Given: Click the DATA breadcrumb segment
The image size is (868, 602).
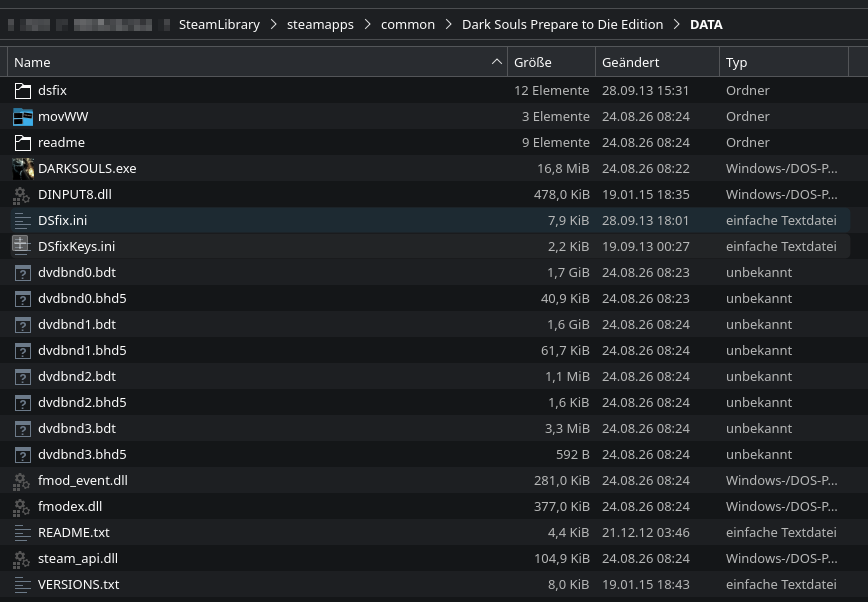Looking at the screenshot, I should (x=706, y=24).
